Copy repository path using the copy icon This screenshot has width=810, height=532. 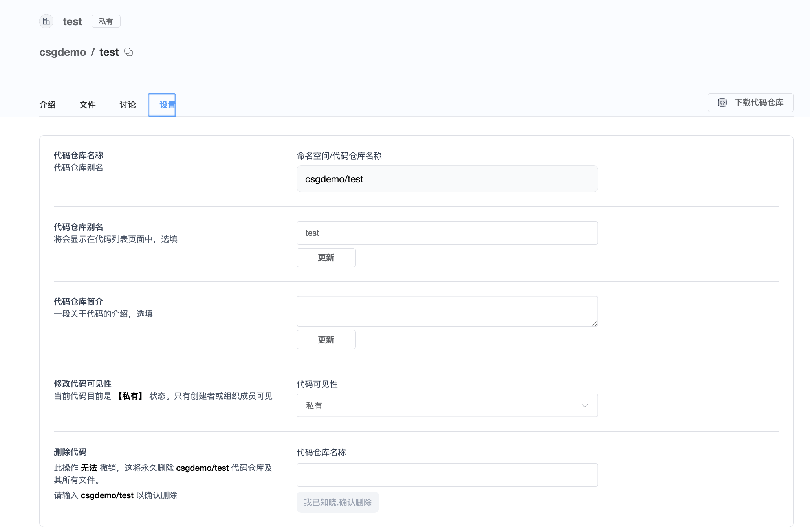click(x=128, y=52)
